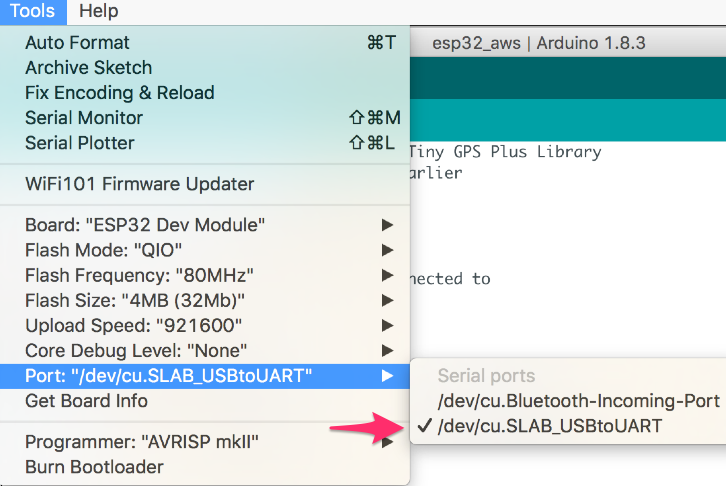Open Serial Monitor

click(x=205, y=118)
